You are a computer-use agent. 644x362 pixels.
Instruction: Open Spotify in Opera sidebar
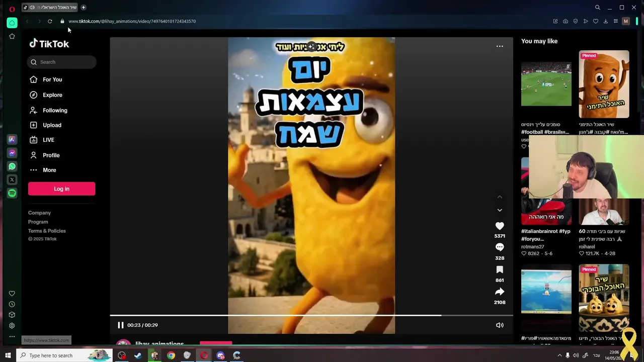coord(12,193)
